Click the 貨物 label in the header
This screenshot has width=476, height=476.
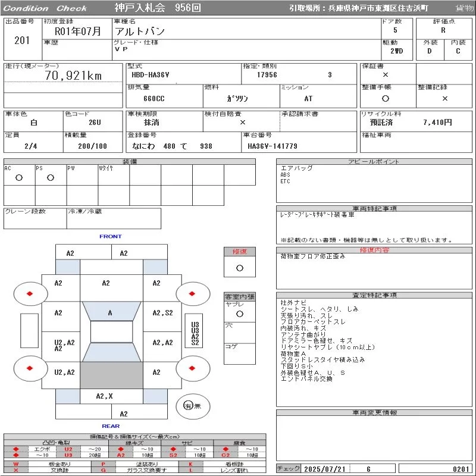click(465, 8)
